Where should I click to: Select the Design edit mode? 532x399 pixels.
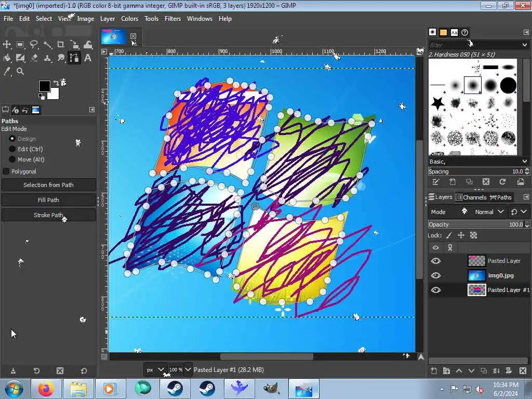(x=12, y=138)
